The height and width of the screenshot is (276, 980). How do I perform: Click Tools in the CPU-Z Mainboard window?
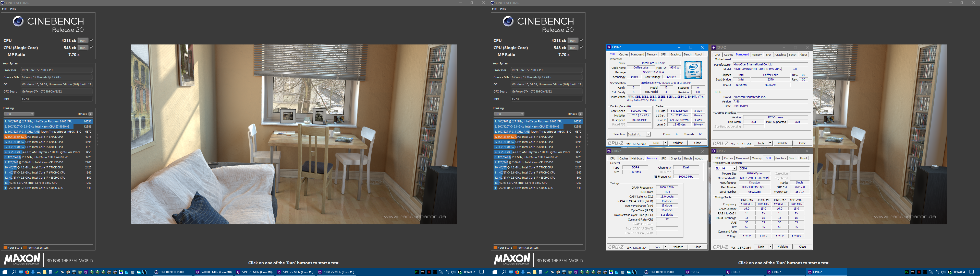[761, 143]
